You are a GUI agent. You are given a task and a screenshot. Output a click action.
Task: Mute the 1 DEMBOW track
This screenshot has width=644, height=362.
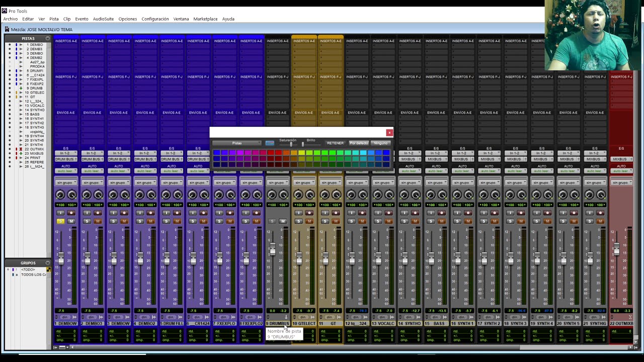tap(71, 221)
